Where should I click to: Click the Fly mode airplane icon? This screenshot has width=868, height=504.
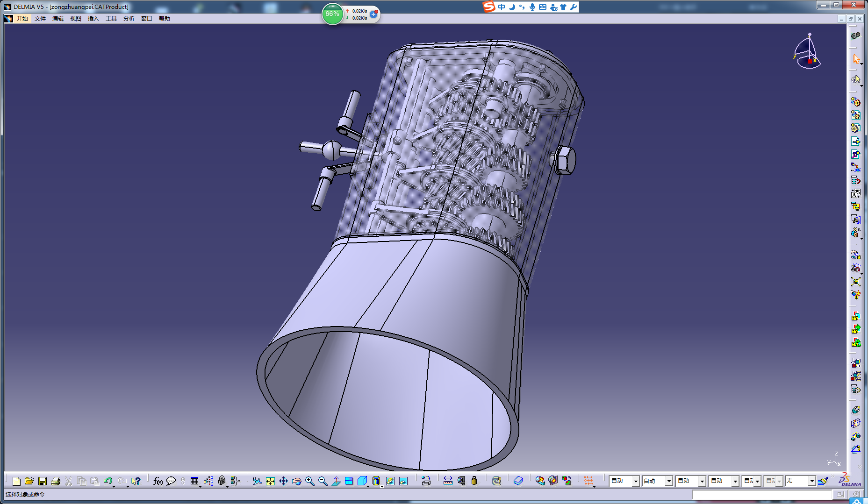(x=257, y=481)
